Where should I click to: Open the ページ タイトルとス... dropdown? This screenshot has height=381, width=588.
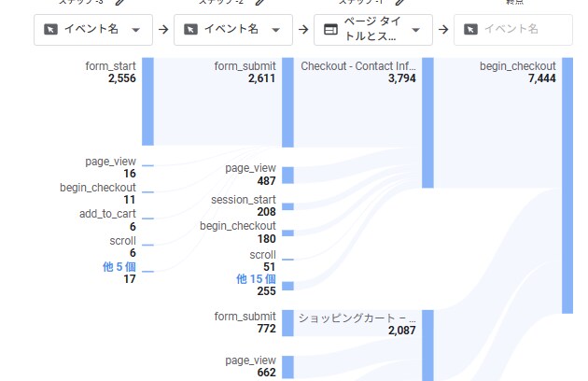(x=373, y=30)
